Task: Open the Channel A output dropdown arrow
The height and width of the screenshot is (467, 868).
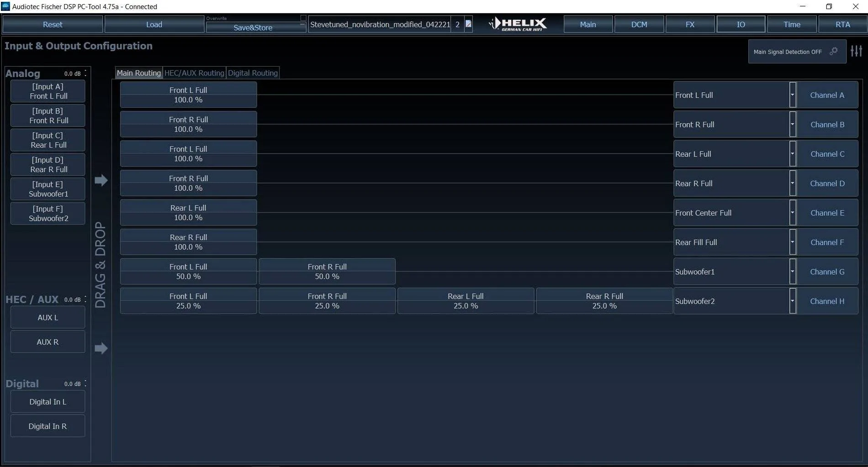Action: (793, 95)
